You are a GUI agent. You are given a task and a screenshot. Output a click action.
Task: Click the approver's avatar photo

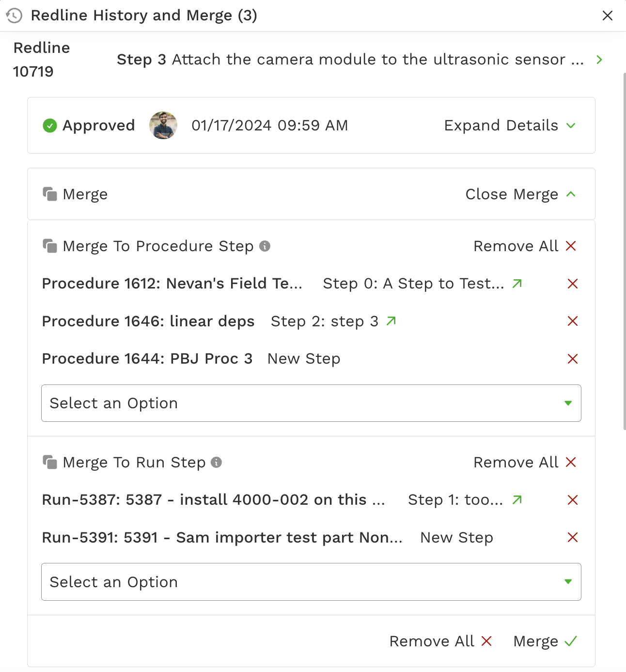click(x=163, y=125)
